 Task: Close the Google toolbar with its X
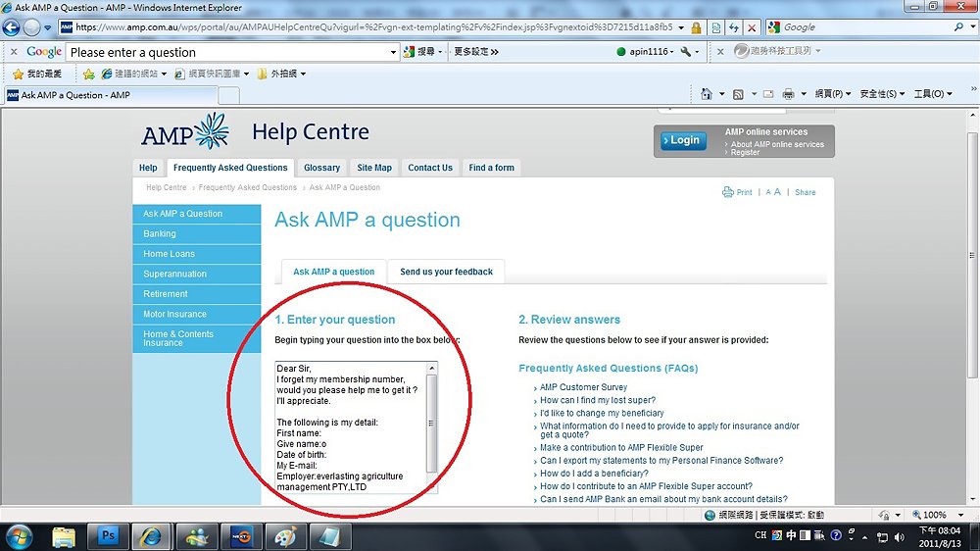pyautogui.click(x=14, y=52)
